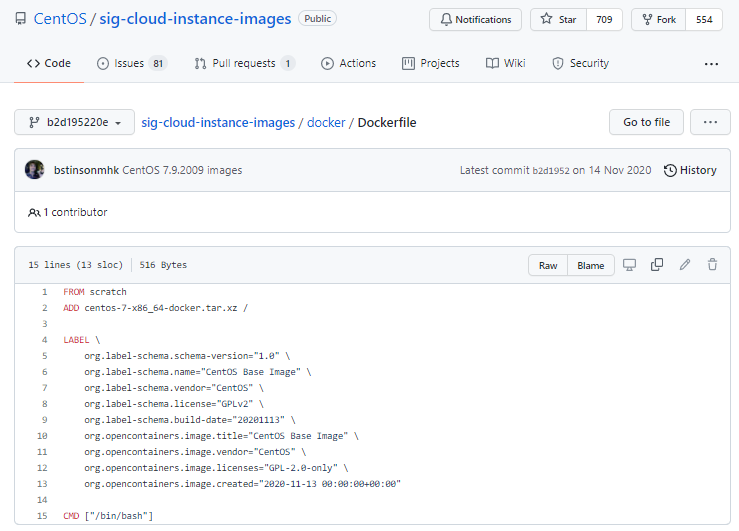Open bstinsonmhk avatar image
Viewport: 739px width, 531px height.
coord(34,170)
